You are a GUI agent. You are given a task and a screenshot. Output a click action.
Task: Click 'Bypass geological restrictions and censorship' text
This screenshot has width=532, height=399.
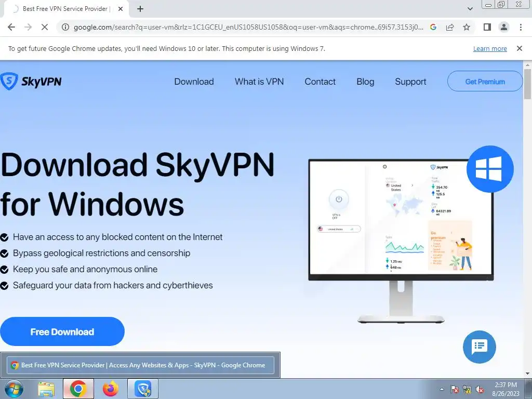coord(101,253)
